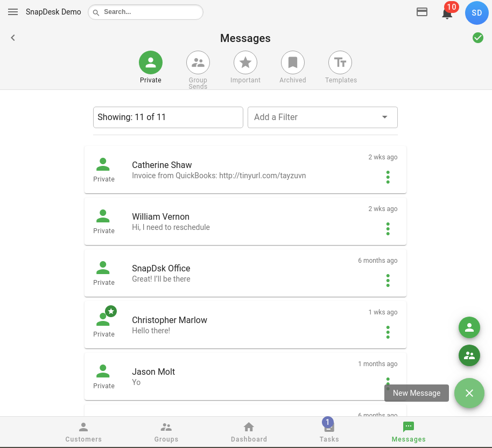Start new group message via group button

pos(469,355)
